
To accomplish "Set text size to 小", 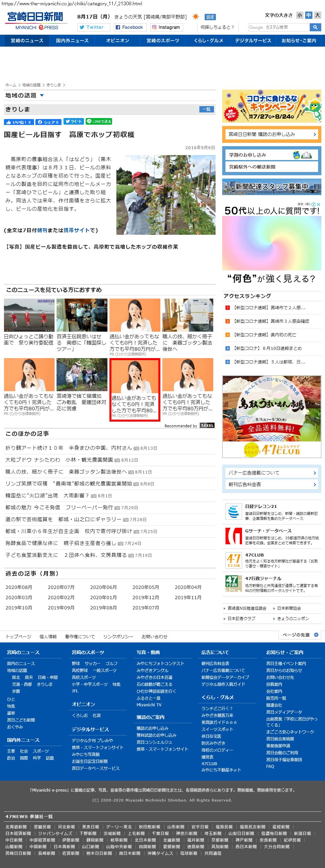I will point(300,15).
